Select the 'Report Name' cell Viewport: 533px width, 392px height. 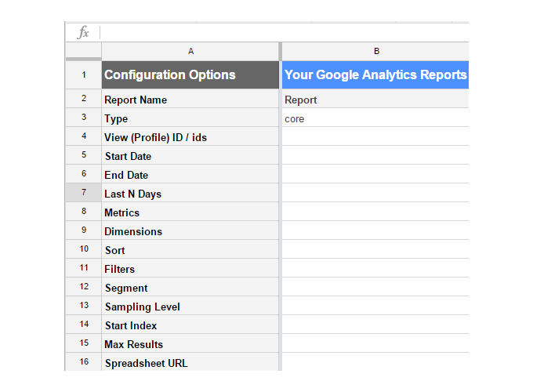click(x=190, y=100)
